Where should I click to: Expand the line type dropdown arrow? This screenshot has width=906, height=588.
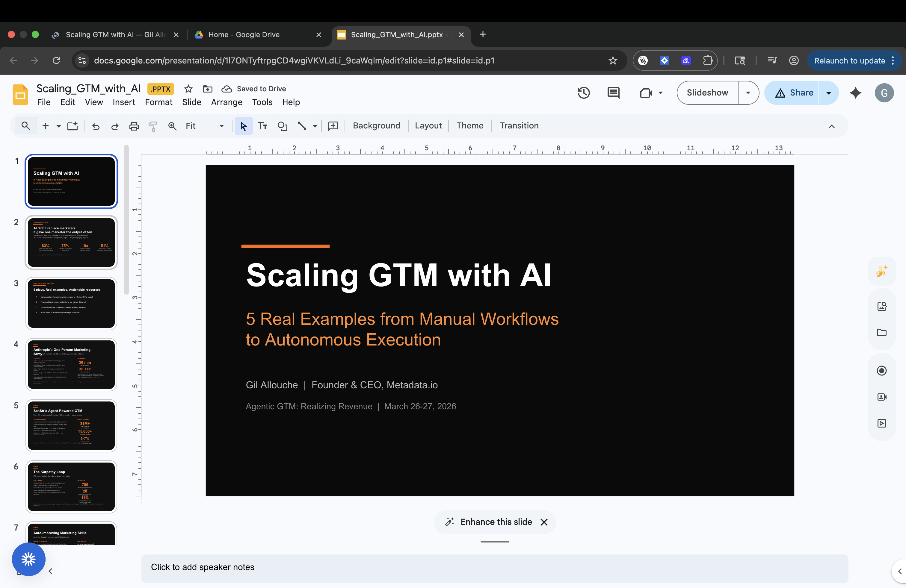(315, 126)
